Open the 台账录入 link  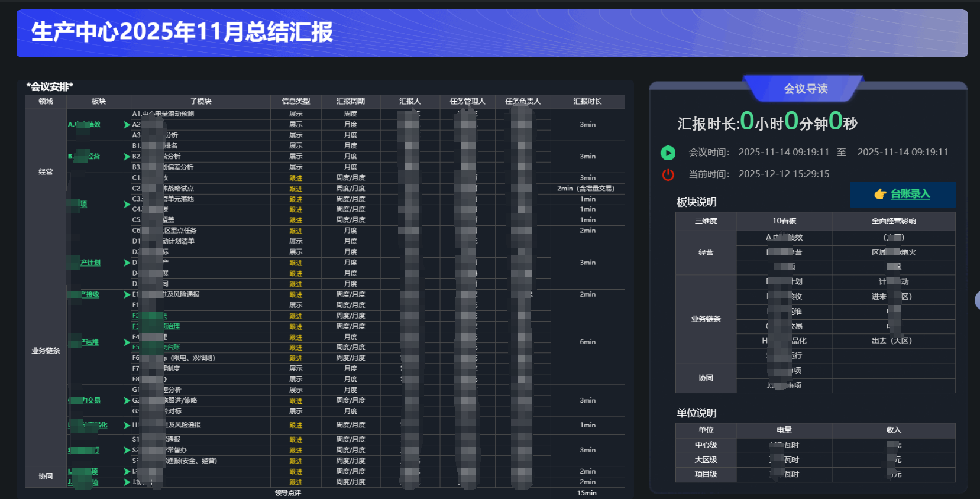click(x=910, y=194)
